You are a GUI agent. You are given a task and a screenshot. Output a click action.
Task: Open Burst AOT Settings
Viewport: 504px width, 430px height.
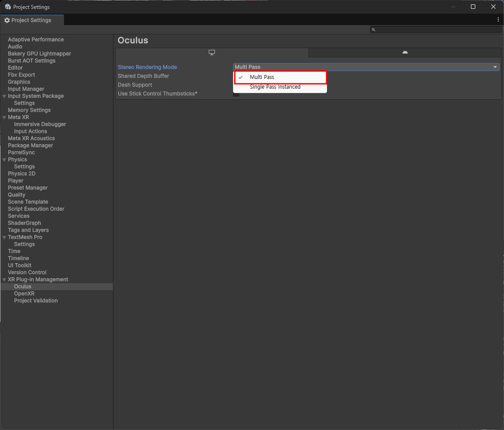click(31, 61)
